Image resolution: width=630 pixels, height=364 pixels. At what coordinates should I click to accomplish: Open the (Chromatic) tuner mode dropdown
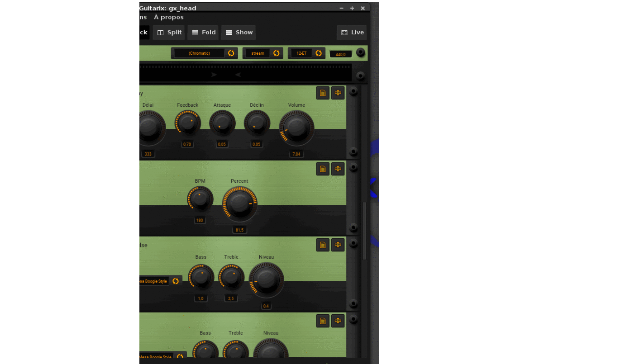pyautogui.click(x=205, y=53)
